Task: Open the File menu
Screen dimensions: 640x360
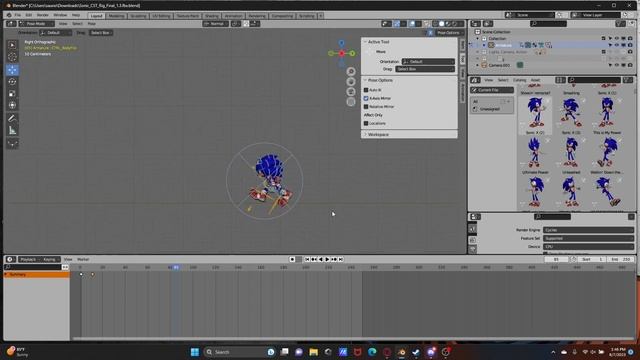Action: [18, 15]
